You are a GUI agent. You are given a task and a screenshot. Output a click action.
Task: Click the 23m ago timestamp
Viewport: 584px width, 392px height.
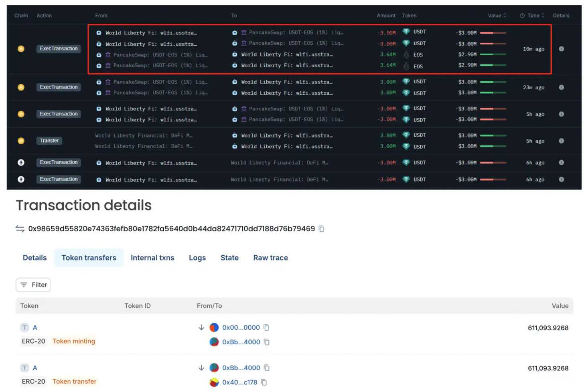pos(533,87)
